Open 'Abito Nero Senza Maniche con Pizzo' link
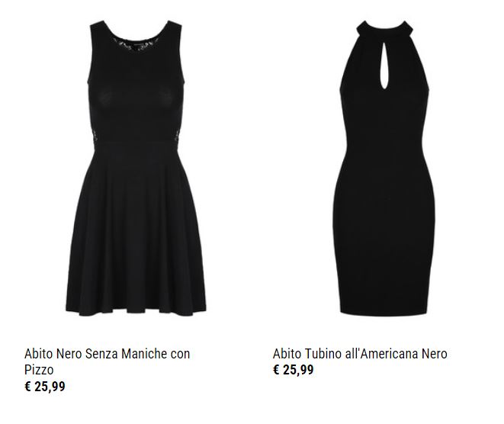Image resolution: width=504 pixels, height=424 pixels. coord(107,361)
